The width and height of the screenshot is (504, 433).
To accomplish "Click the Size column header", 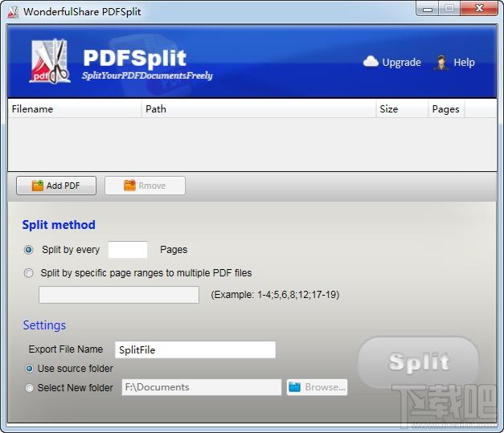I will (402, 109).
